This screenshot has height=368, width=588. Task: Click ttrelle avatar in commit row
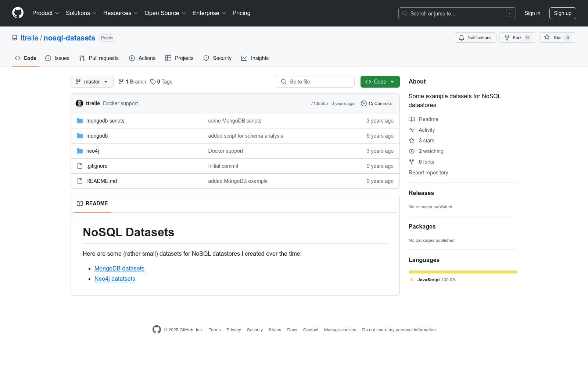(79, 103)
